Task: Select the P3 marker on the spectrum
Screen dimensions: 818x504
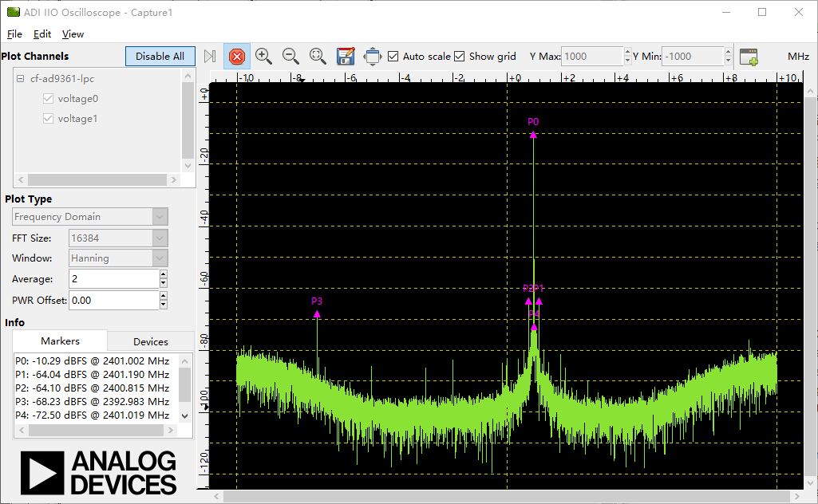Action: [x=317, y=313]
